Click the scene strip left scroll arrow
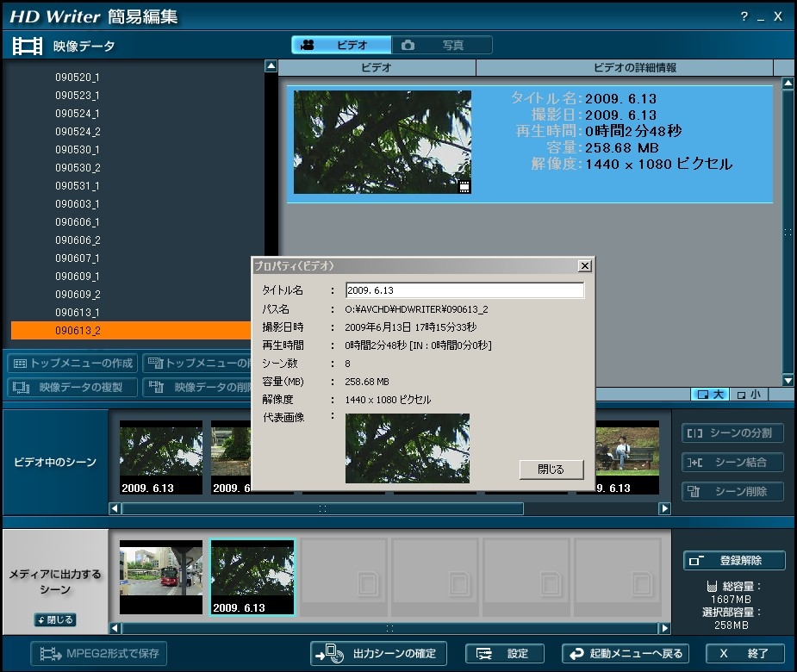Viewport: 797px width, 672px height. (x=115, y=508)
